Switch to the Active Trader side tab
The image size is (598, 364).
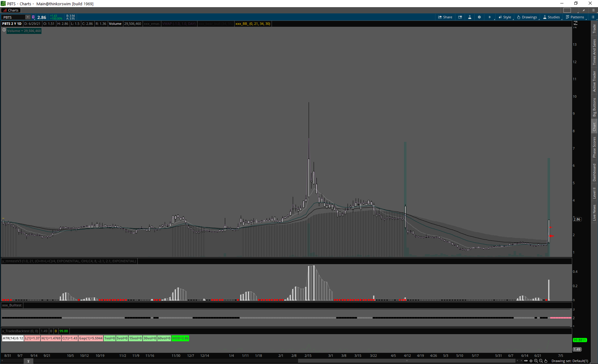click(x=594, y=81)
